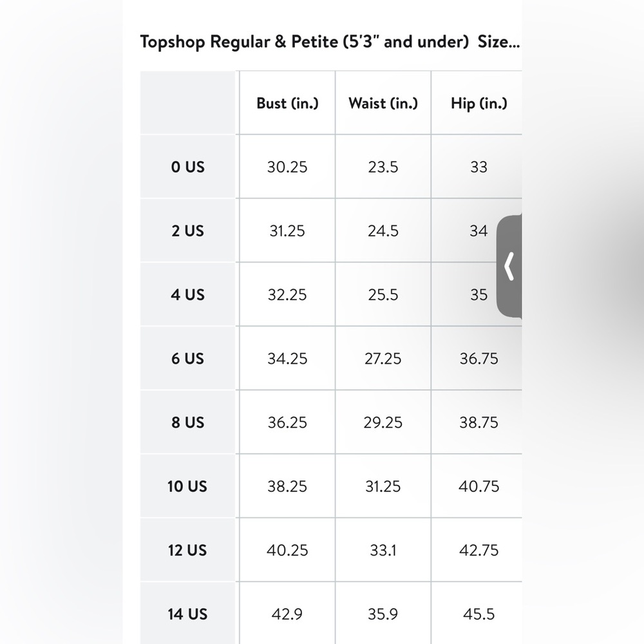Click the 4 US size row label
The height and width of the screenshot is (644, 644).
(x=187, y=294)
